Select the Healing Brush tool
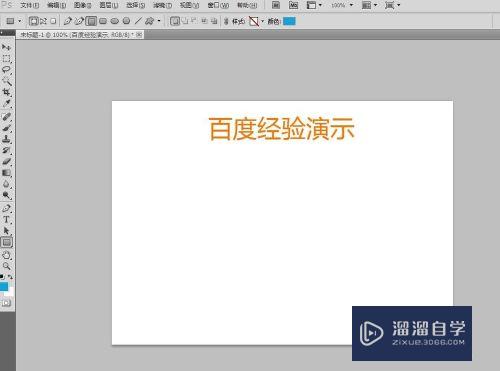This screenshot has width=500, height=371. pos(6,117)
